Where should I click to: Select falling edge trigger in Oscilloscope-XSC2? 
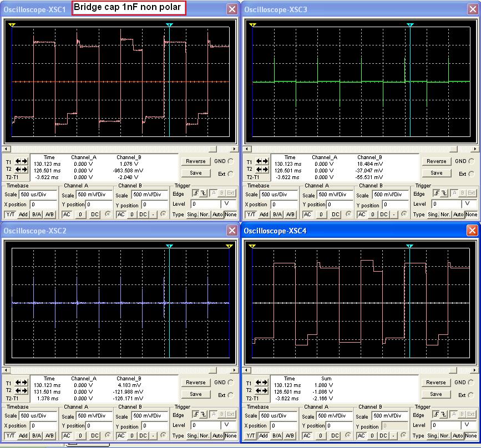point(204,414)
